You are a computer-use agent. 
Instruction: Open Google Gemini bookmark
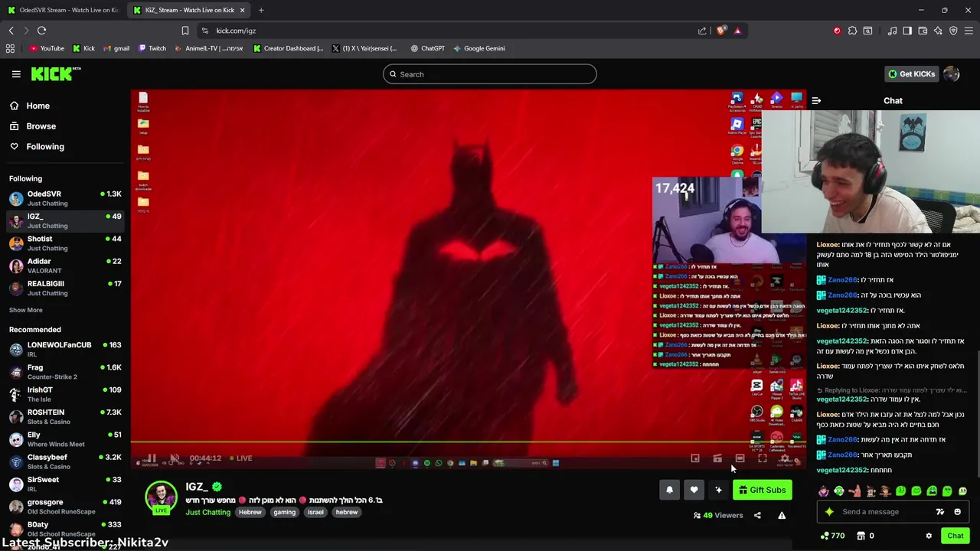click(479, 48)
